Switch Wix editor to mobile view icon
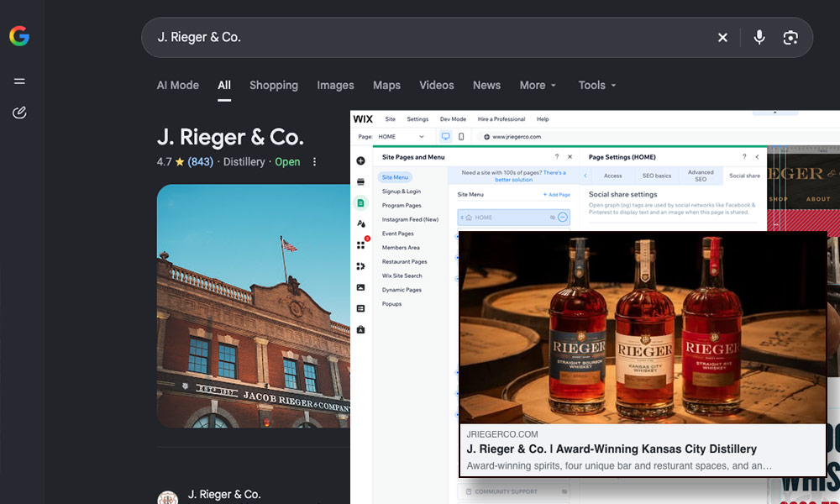This screenshot has width=840, height=504. (x=461, y=137)
